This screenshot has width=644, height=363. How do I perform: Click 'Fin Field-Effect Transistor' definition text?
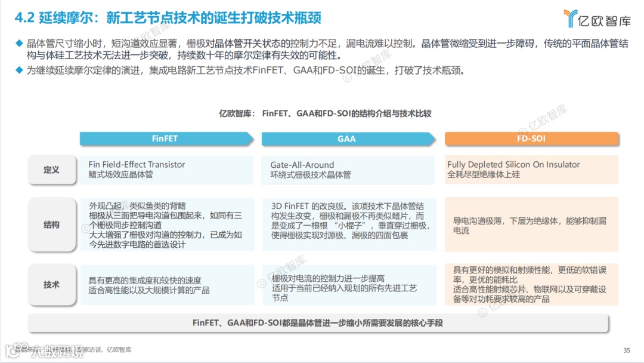tap(137, 164)
